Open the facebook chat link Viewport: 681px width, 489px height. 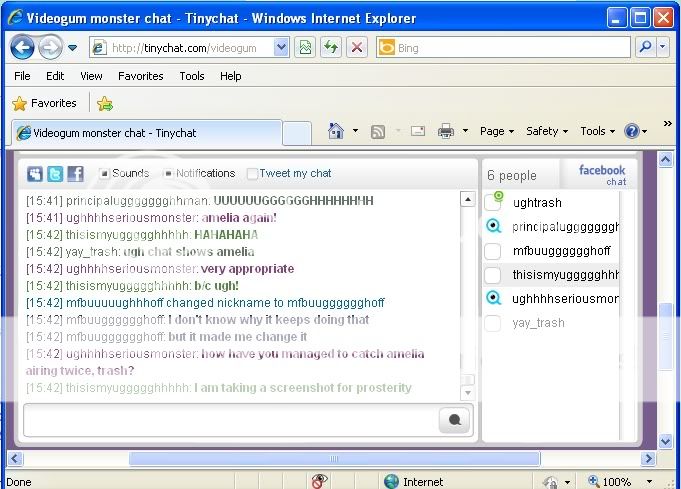[x=603, y=175]
